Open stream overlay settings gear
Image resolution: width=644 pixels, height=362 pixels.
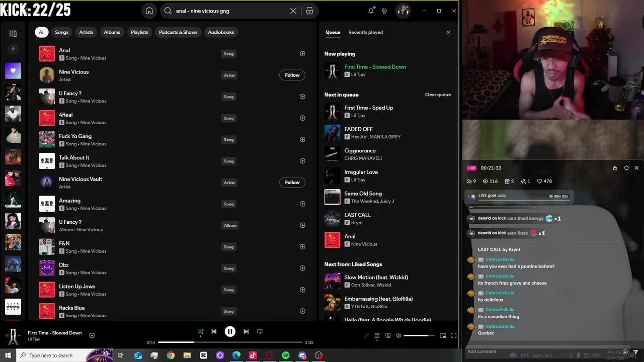(626, 168)
